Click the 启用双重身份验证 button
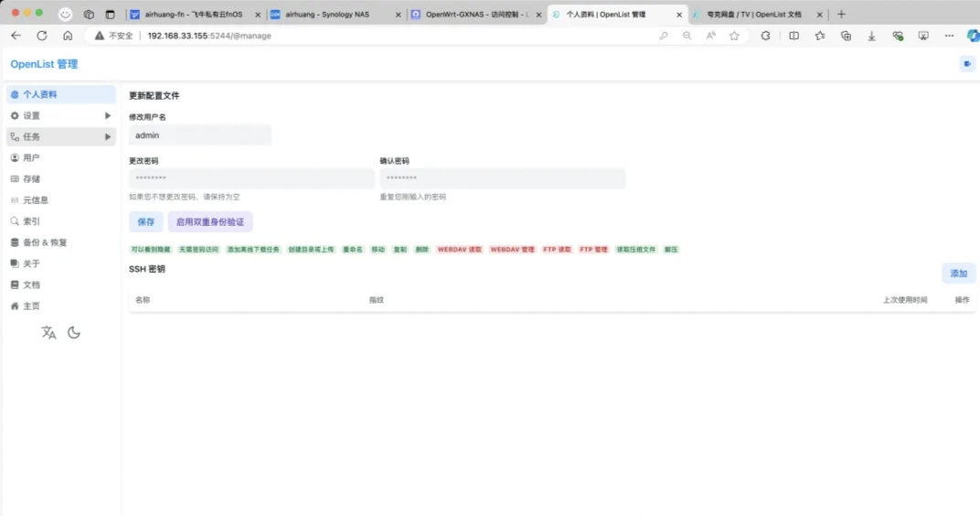The image size is (980, 516). (x=210, y=221)
